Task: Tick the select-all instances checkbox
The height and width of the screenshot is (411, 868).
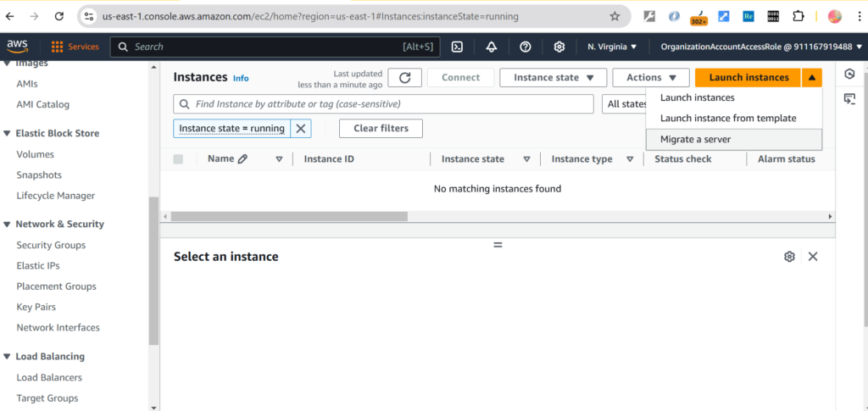Action: [x=178, y=159]
